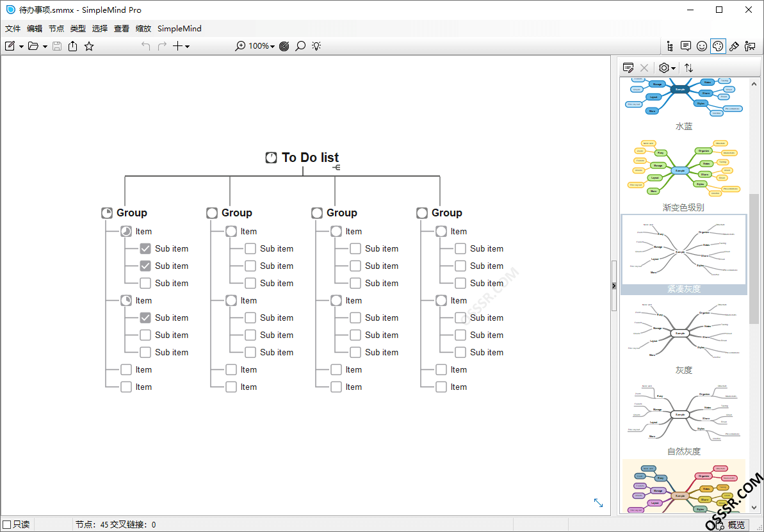Viewport: 764px width, 532px height.
Task: Check the last Item checkbox in fourth Group
Action: 441,387
